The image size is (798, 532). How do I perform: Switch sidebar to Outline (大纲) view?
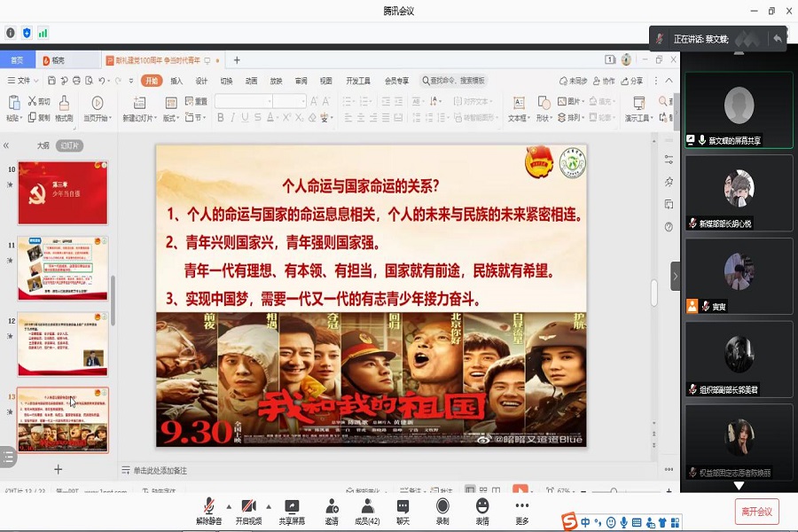point(43,145)
